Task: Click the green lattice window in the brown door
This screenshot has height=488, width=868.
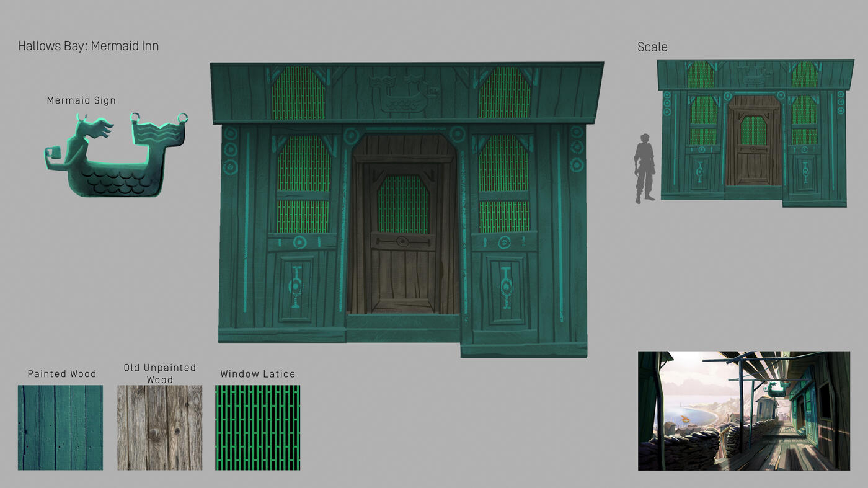Action: coord(403,204)
